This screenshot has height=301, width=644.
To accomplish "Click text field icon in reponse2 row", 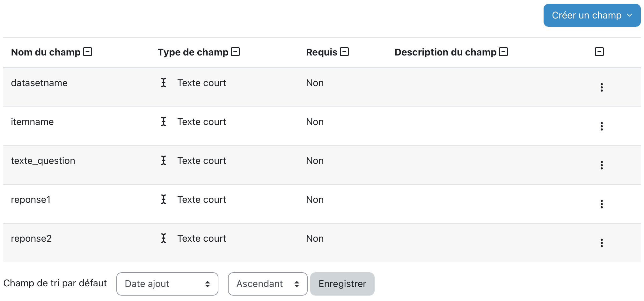I will tap(164, 239).
